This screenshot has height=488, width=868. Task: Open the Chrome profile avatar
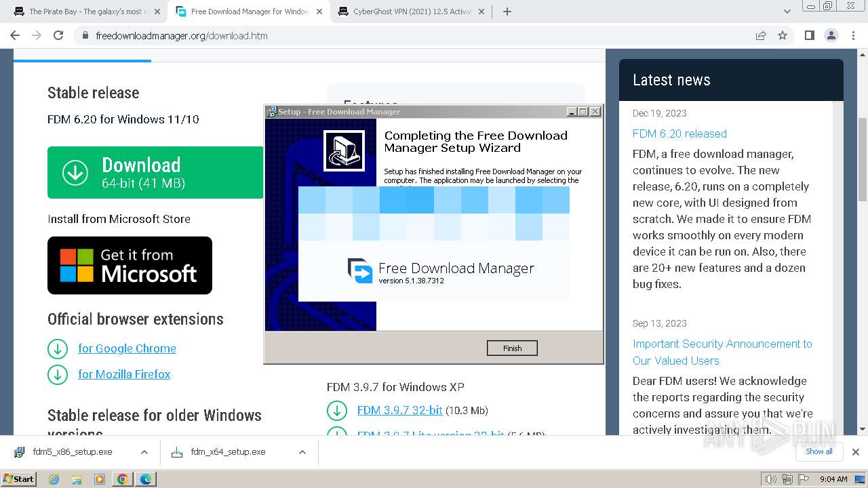831,35
